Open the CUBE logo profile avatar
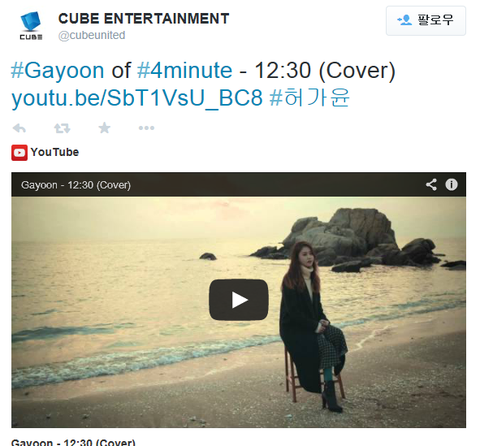480x446 pixels. [31, 26]
